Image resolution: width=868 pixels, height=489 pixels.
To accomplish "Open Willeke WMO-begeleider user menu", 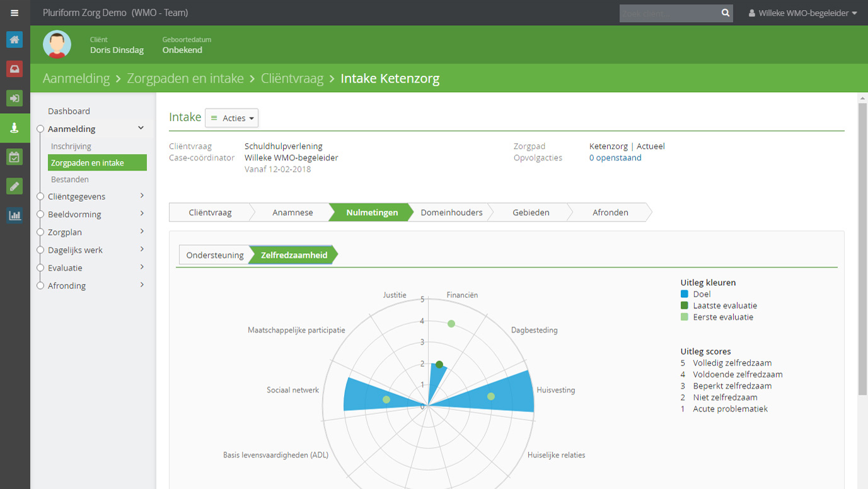I will [803, 13].
